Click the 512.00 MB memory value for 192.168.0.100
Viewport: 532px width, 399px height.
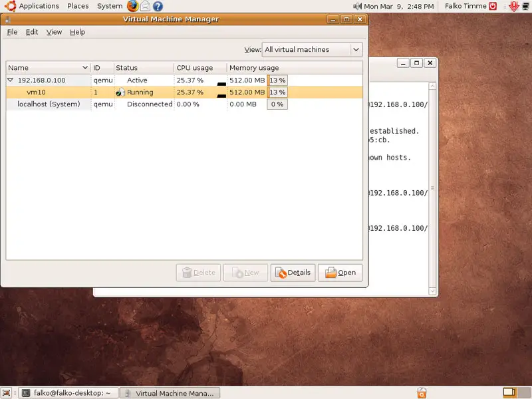click(247, 80)
